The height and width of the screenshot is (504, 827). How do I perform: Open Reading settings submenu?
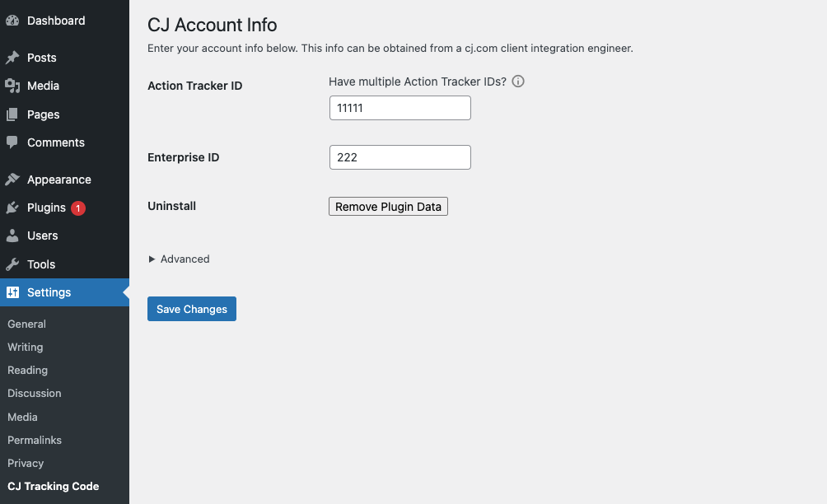[x=27, y=370]
